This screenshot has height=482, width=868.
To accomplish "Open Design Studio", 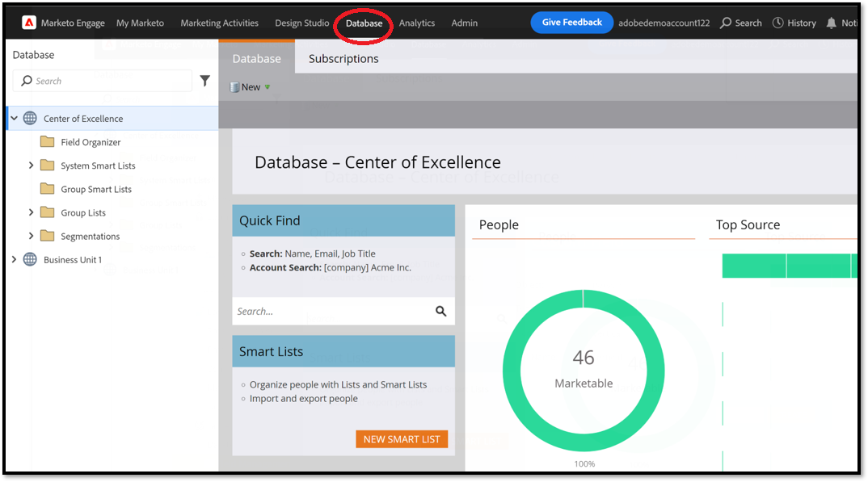I will (x=302, y=23).
